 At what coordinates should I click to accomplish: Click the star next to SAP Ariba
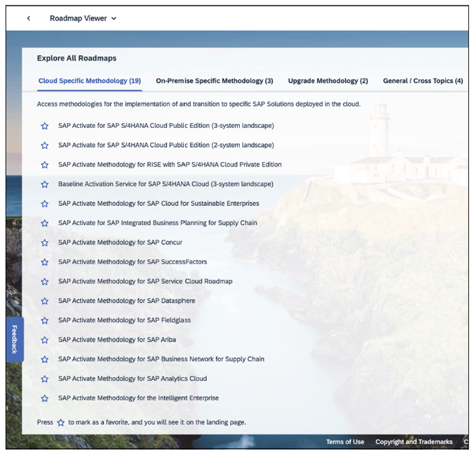[45, 340]
